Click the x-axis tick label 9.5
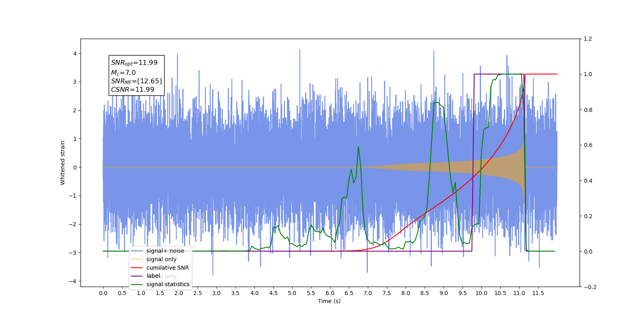This screenshot has width=644, height=322. click(462, 293)
